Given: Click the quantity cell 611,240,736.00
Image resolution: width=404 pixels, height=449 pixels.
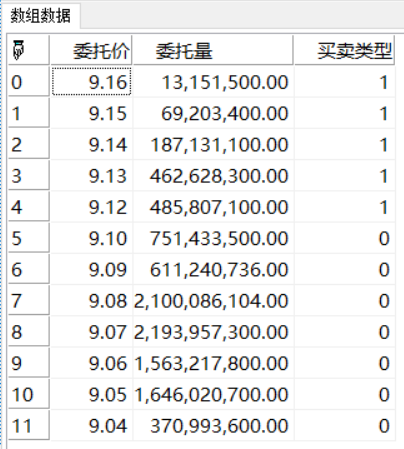Looking at the screenshot, I should click(213, 269).
